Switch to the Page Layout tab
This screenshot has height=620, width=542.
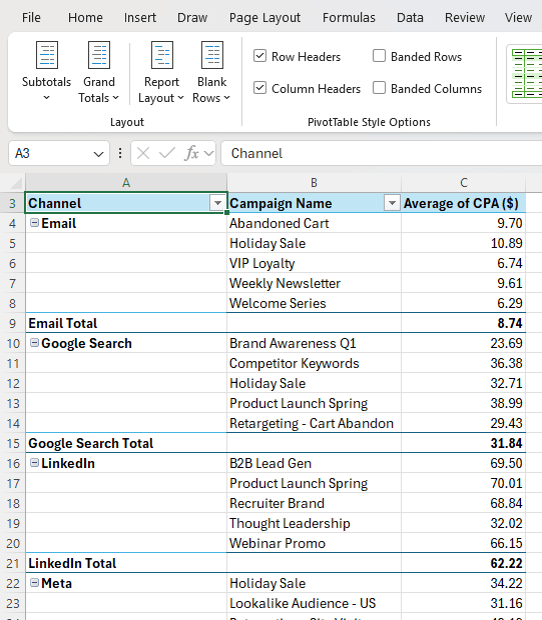click(x=265, y=18)
